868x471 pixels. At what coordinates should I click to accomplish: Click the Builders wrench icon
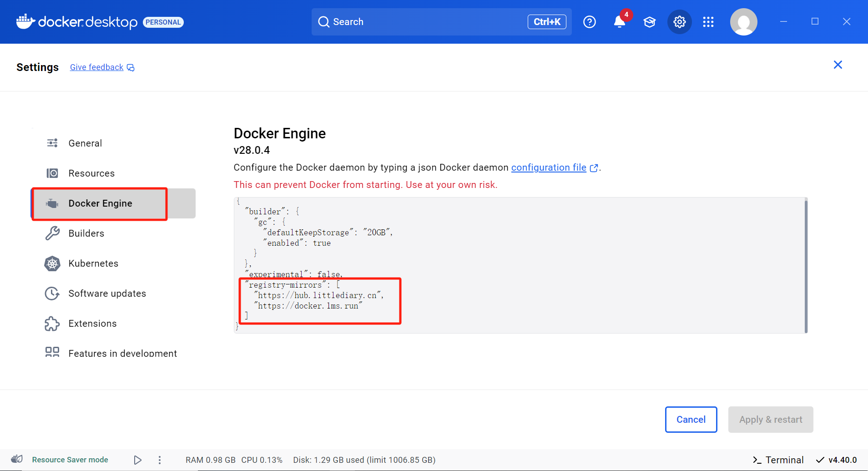(52, 233)
